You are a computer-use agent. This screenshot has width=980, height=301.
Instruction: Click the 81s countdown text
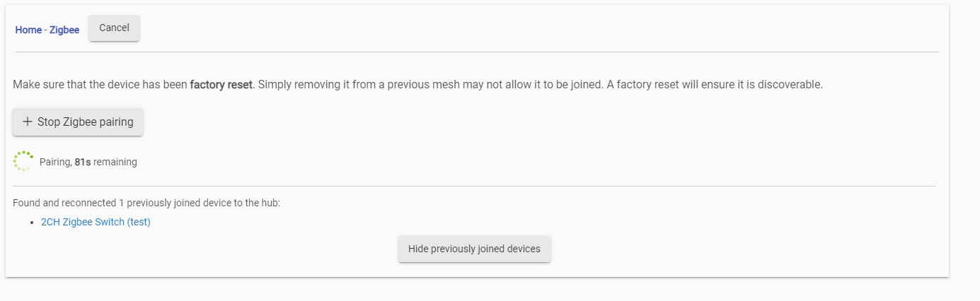(x=82, y=162)
